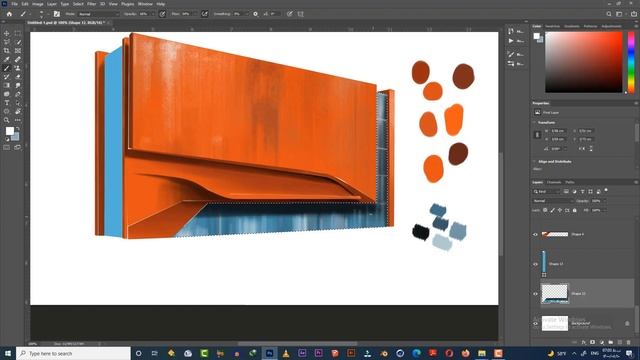Screen dimensions: 640x360
Task: Open the layer blend mode dropdown
Action: (553, 201)
